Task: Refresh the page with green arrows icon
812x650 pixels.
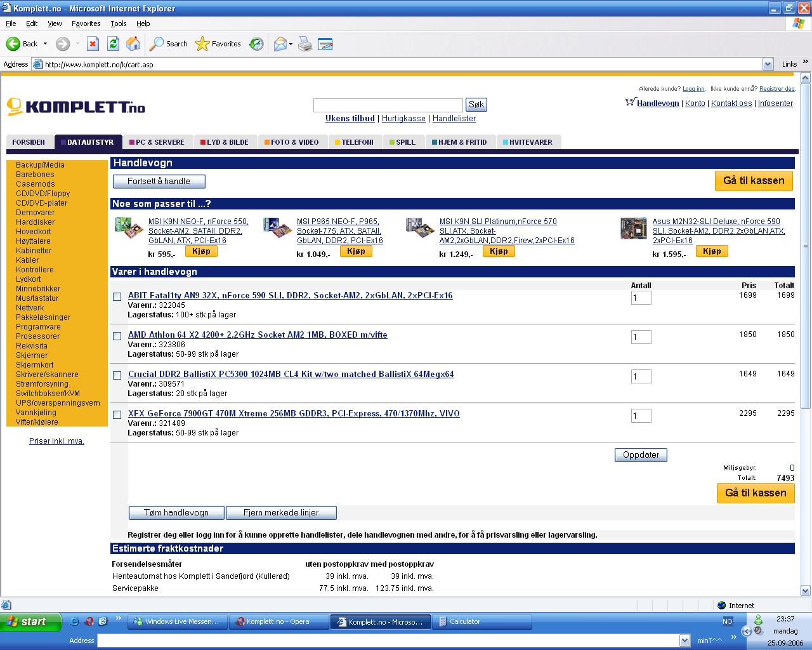Action: (113, 44)
